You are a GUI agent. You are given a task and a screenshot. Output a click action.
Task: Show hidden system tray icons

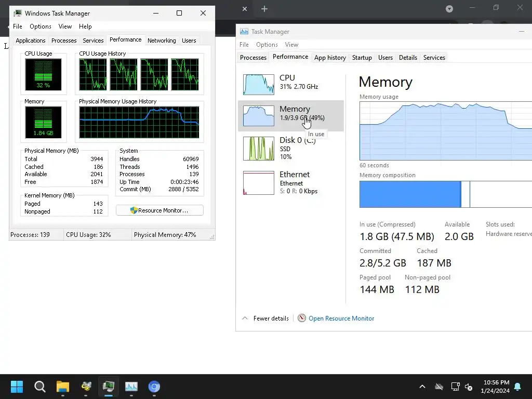tap(422, 387)
